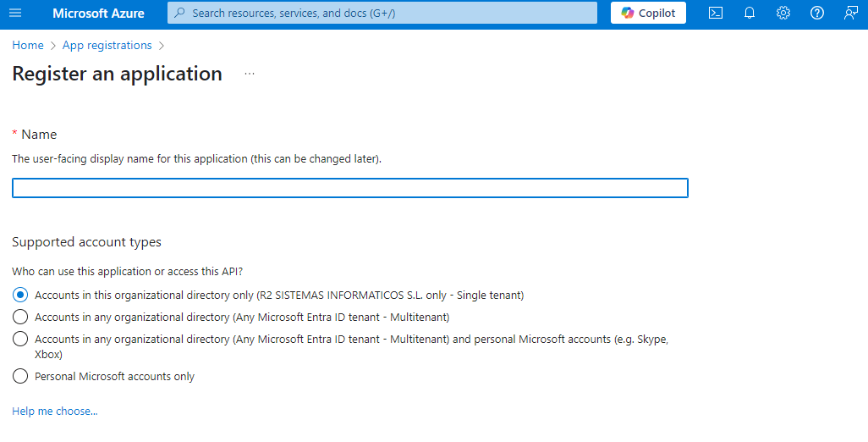
Task: Open the Home breadcrumb link
Action: click(28, 46)
